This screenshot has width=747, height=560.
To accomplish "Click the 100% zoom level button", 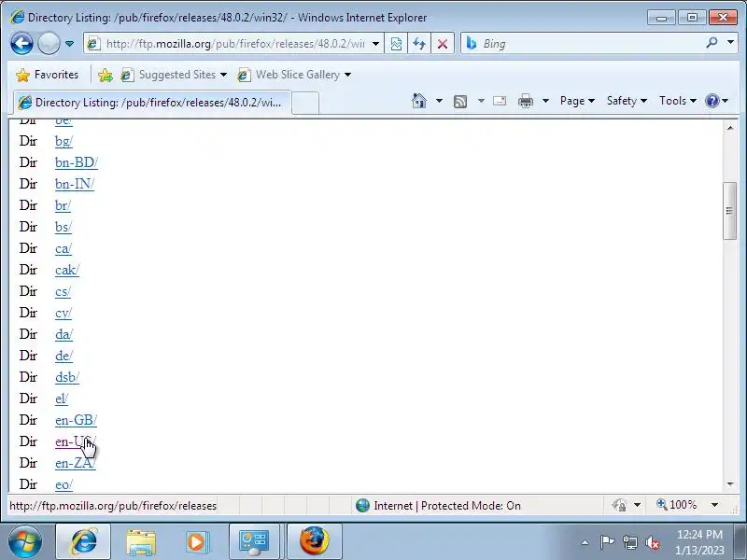I will click(676, 505).
